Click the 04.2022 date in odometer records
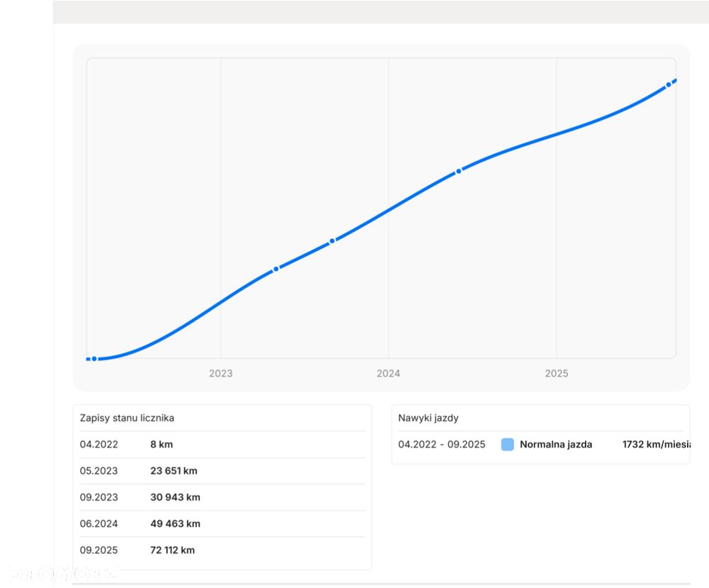Image resolution: width=709 pixels, height=588 pixels. coord(99,444)
